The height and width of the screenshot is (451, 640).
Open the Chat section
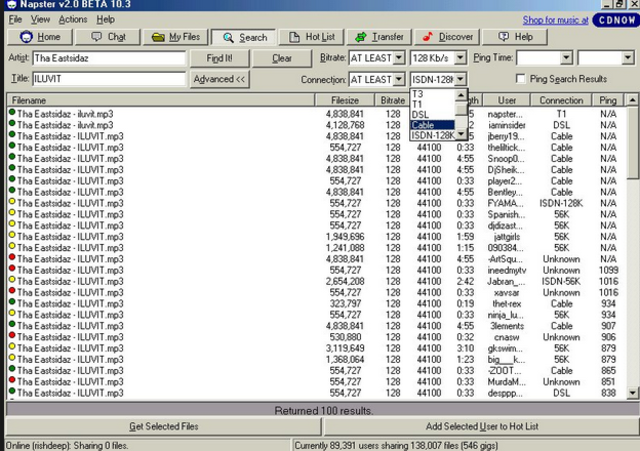pyautogui.click(x=108, y=37)
